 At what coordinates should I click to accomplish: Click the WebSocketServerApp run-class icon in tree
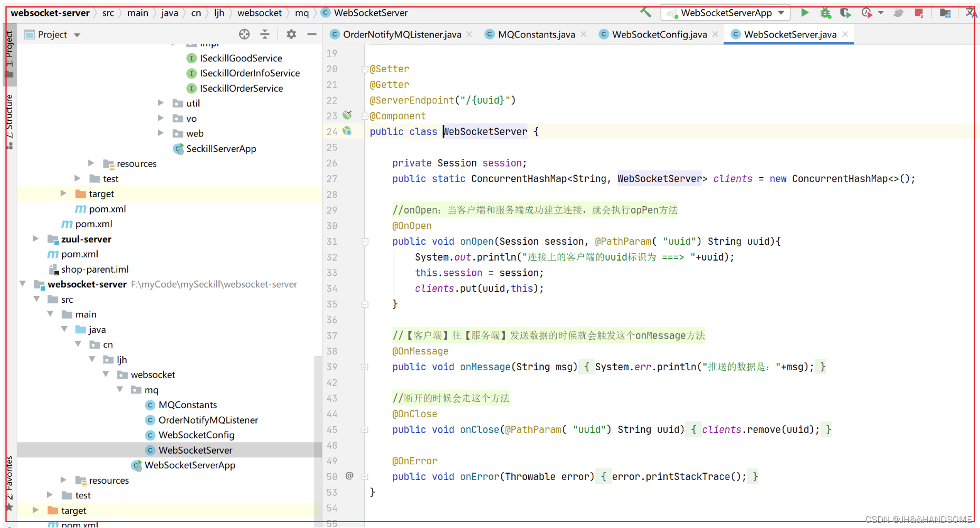coord(137,465)
